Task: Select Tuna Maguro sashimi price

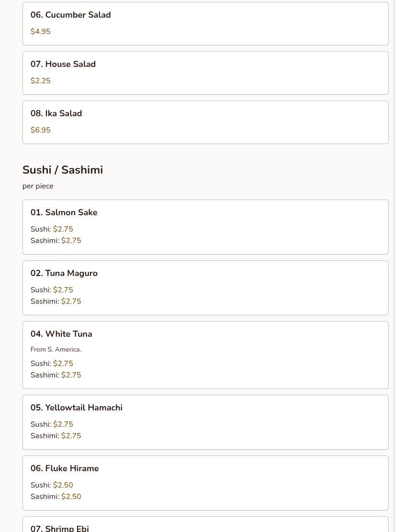Action: tap(71, 301)
